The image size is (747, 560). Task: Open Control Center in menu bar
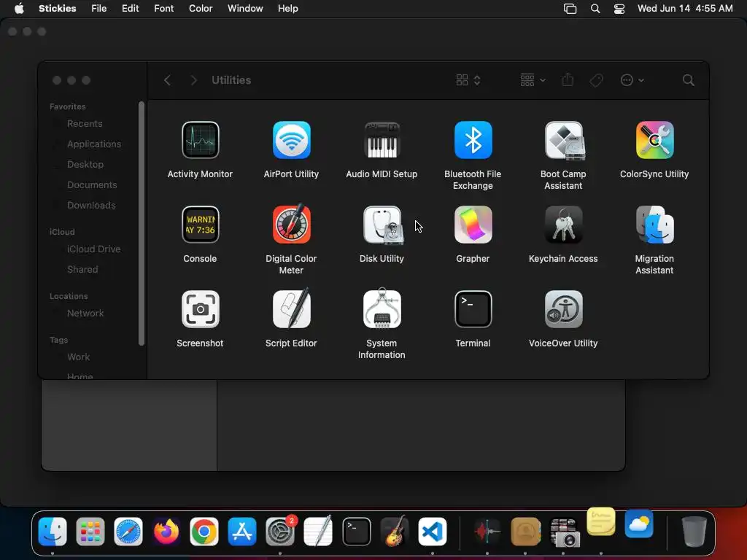click(619, 9)
